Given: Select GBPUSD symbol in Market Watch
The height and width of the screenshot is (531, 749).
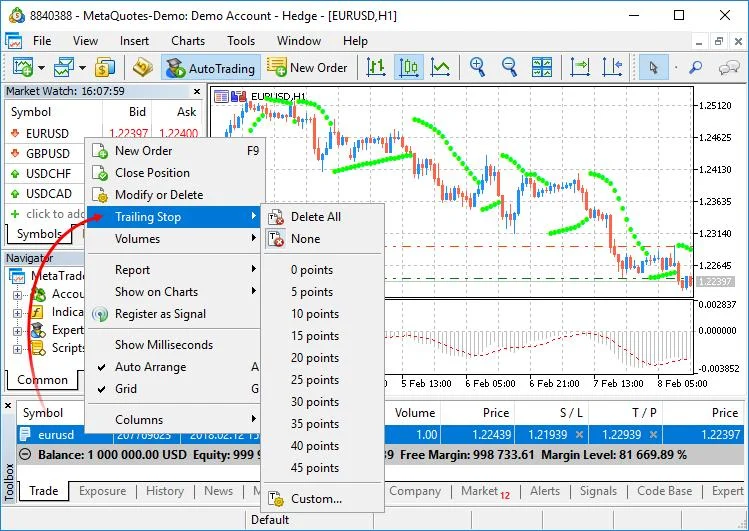Looking at the screenshot, I should [47, 154].
